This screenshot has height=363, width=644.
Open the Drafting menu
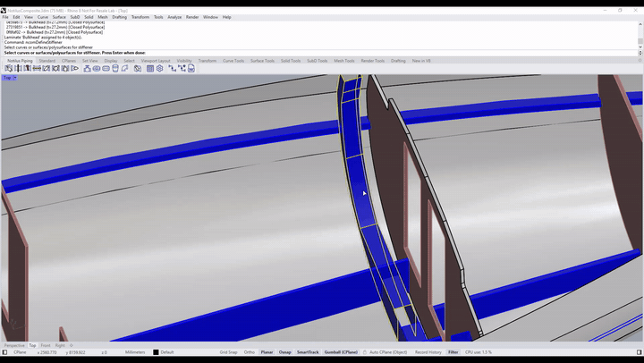pos(120,17)
